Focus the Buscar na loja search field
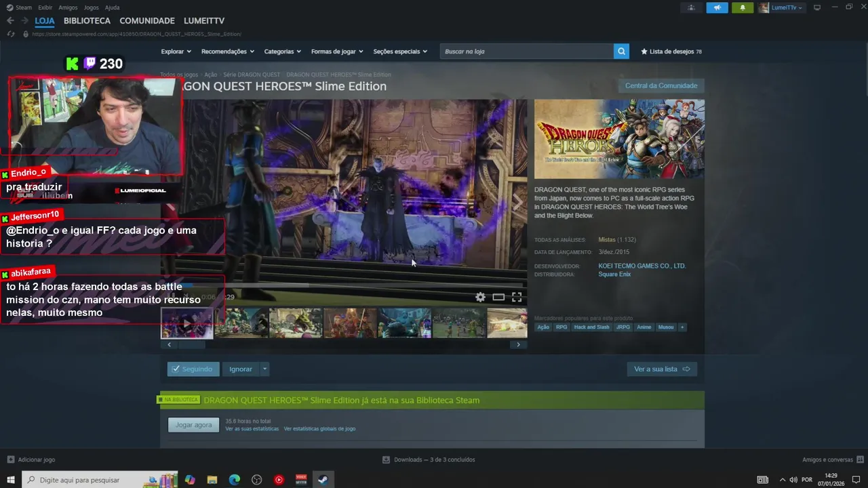This screenshot has height=488, width=868. (527, 52)
